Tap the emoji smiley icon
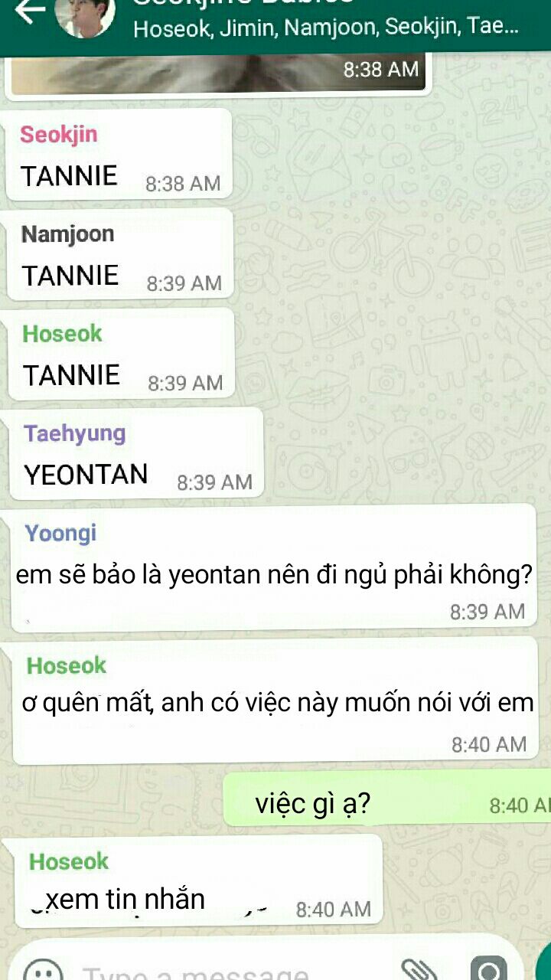This screenshot has height=980, width=551. [x=43, y=969]
